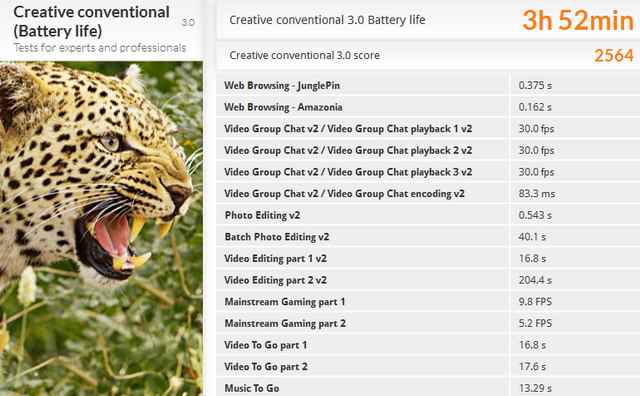Click the '3.0' version label
This screenshot has width=640, height=396.
coord(188,22)
